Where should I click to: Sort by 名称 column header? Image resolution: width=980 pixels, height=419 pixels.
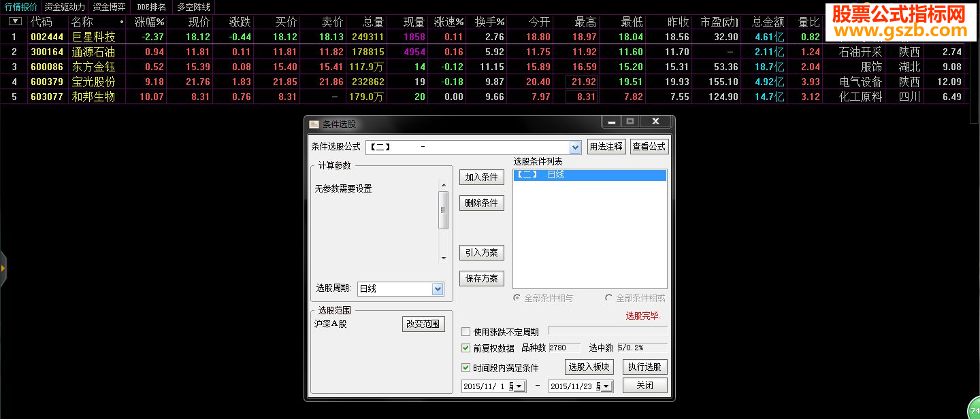tap(82, 22)
